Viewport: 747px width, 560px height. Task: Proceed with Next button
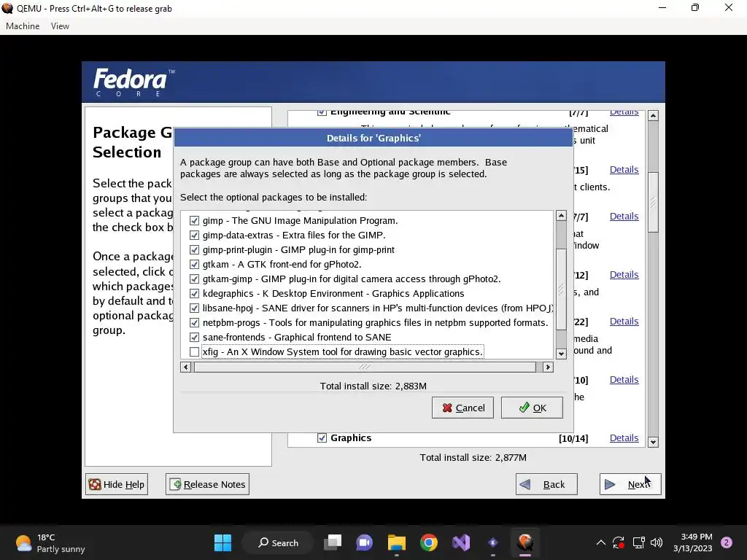[x=630, y=484]
